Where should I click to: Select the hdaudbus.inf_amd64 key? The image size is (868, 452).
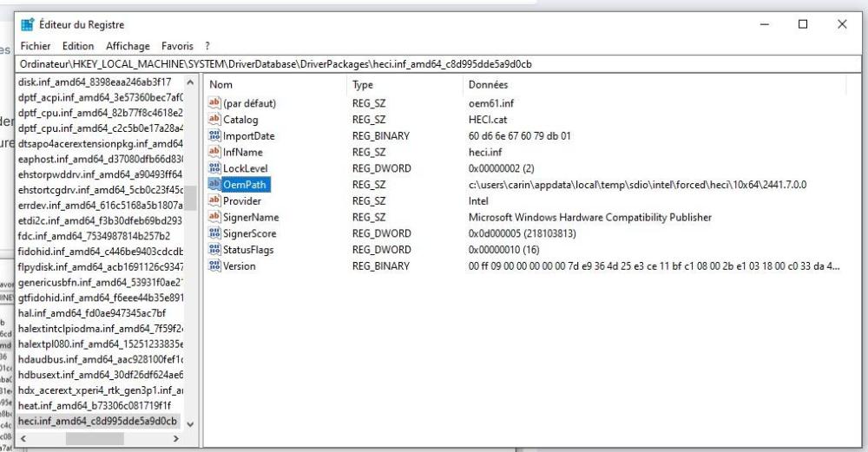pos(100,360)
